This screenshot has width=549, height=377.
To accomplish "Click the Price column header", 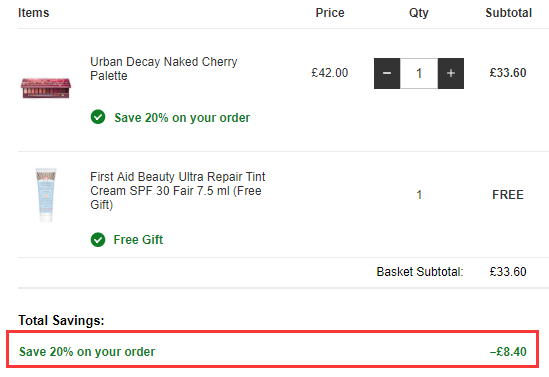I will [330, 13].
